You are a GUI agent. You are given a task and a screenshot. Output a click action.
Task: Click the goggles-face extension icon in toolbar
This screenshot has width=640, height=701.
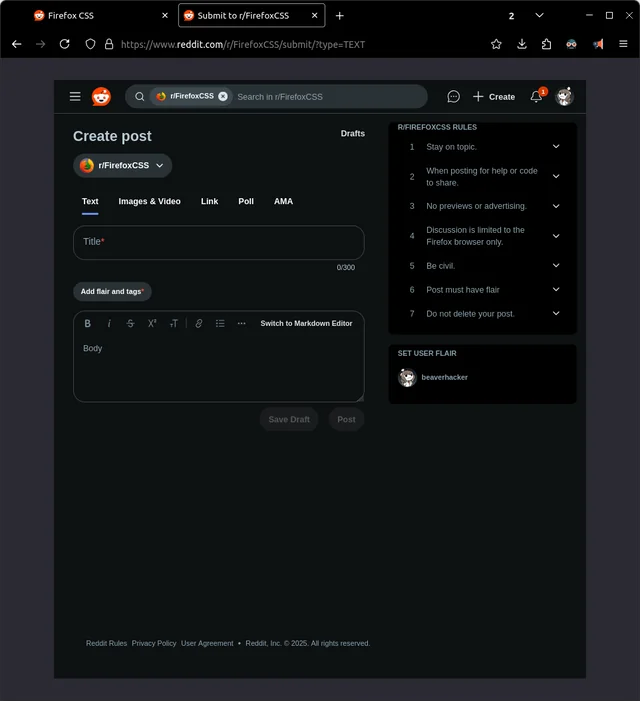[571, 44]
